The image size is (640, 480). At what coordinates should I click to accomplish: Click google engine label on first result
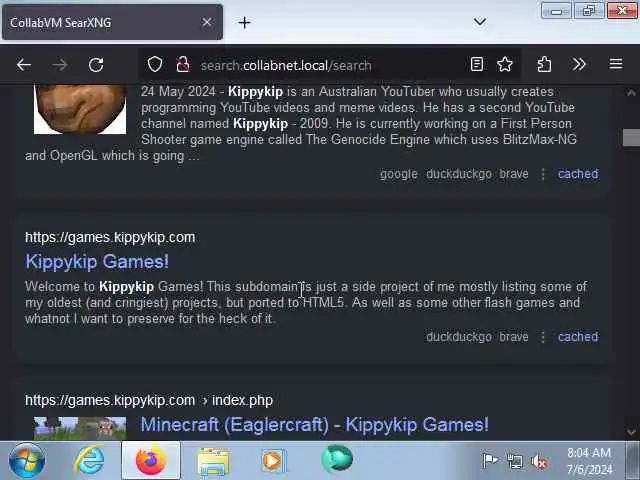click(x=399, y=174)
